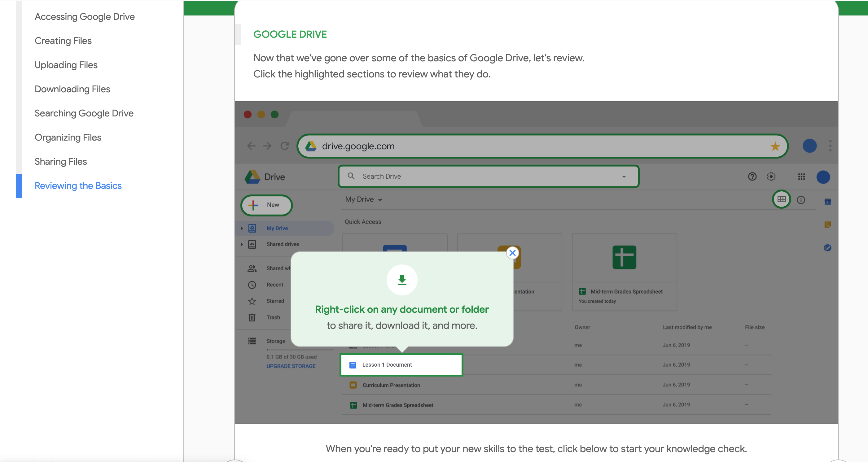Click the File size column header

point(754,327)
